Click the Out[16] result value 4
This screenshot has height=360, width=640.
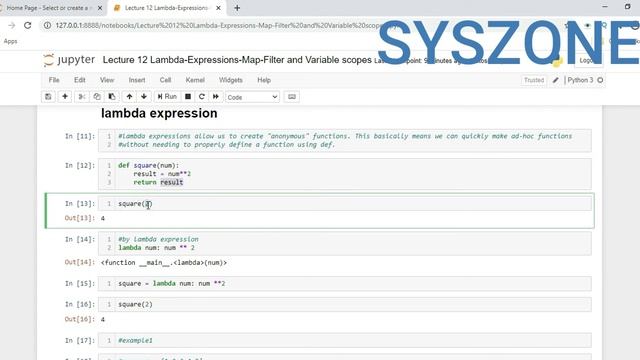tap(103, 319)
